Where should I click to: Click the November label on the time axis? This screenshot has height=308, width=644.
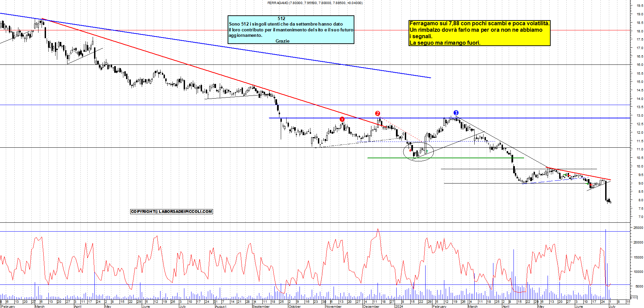coord(333,306)
